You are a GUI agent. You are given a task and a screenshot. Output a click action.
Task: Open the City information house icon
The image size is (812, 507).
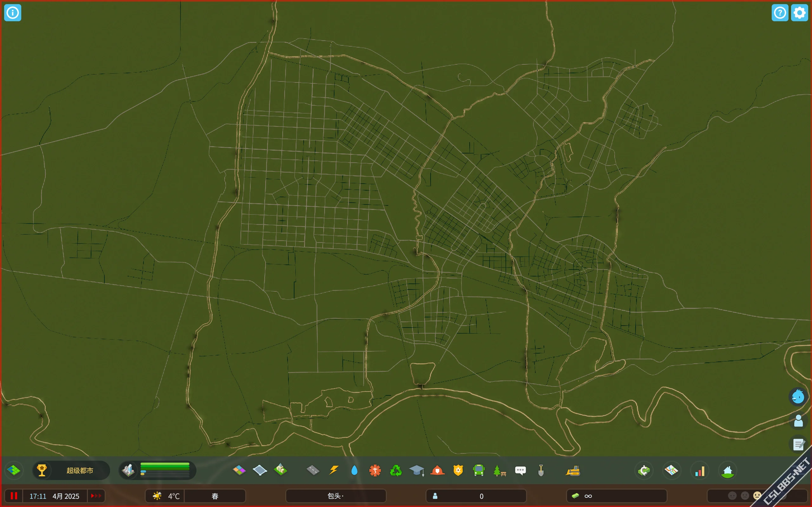(728, 471)
